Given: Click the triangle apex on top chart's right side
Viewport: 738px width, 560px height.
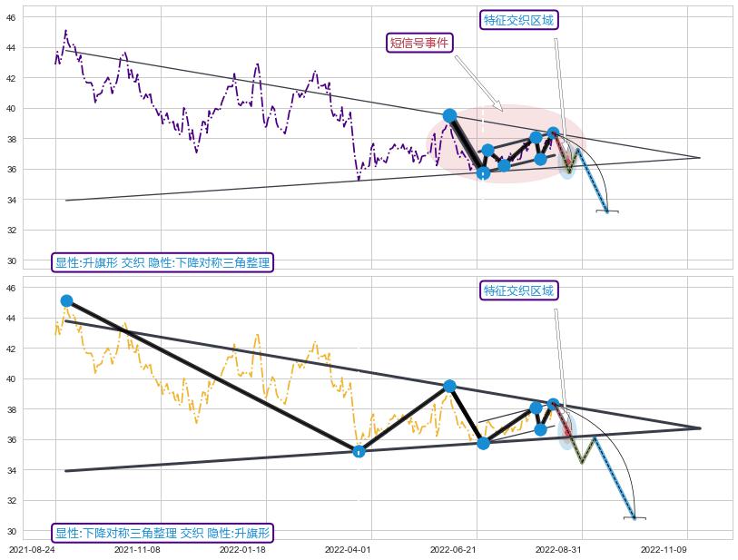Looking at the screenshot, I should click(700, 157).
